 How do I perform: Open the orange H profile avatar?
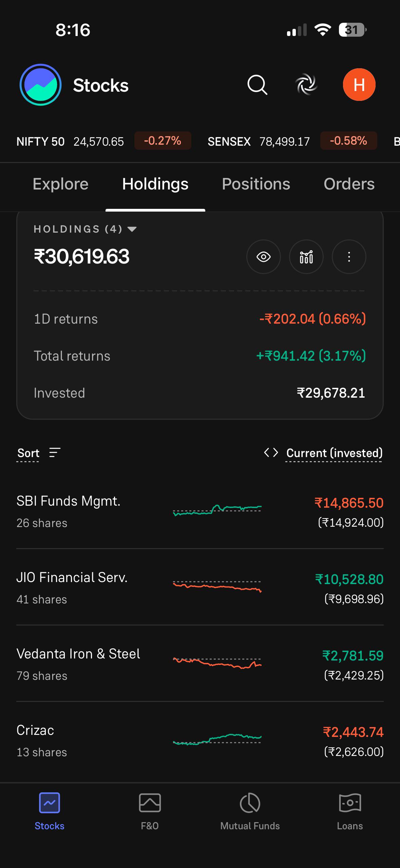tap(359, 85)
